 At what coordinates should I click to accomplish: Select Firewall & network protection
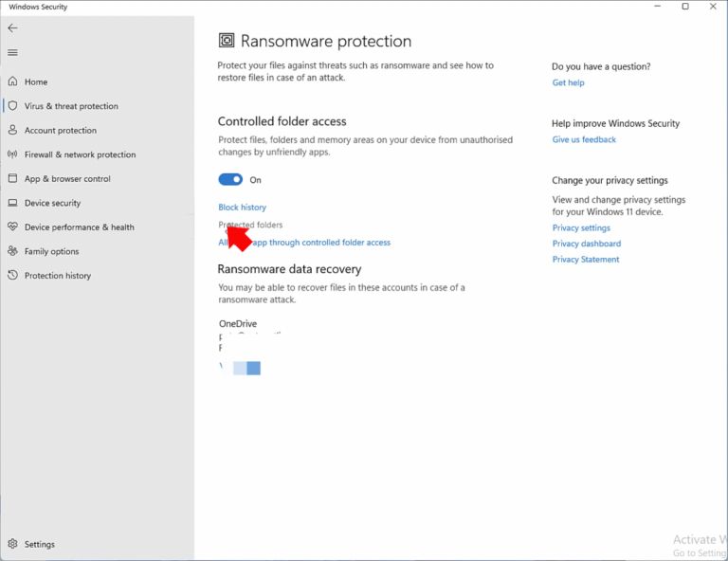[x=80, y=154]
